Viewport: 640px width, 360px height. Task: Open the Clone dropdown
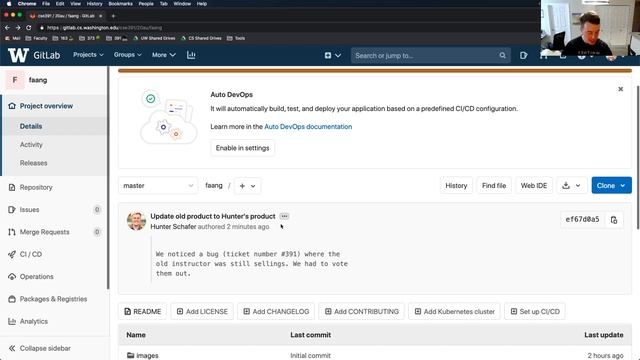tap(611, 186)
